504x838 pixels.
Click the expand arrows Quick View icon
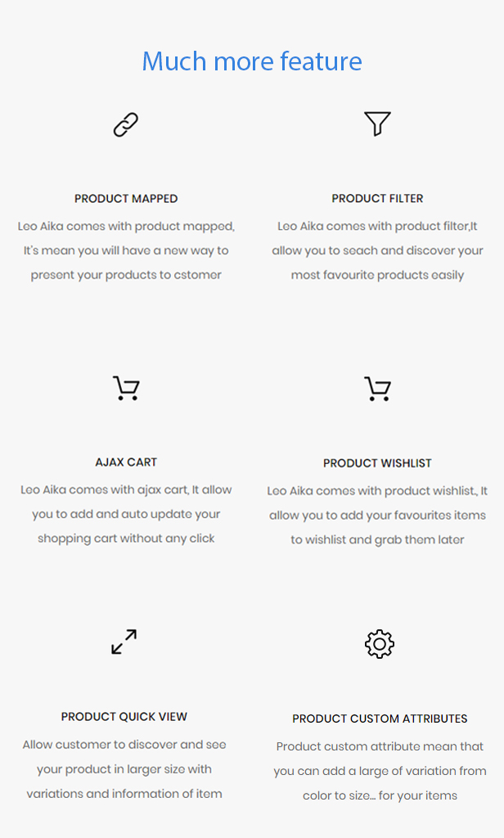coord(124,642)
